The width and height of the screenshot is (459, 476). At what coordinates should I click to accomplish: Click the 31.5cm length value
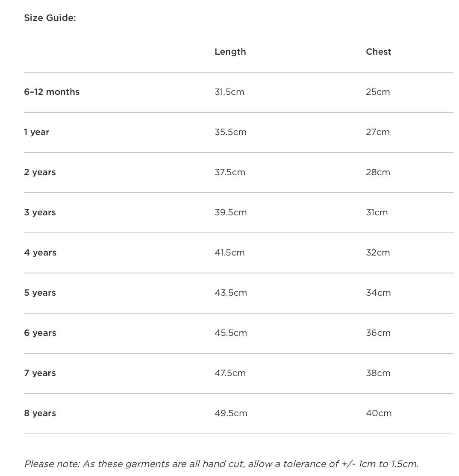tap(229, 92)
